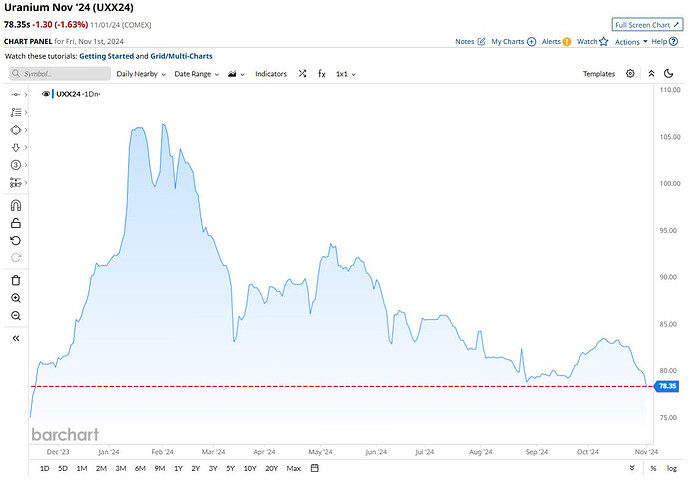Toggle dark mode moon icon
690x482 pixels.
click(x=650, y=74)
